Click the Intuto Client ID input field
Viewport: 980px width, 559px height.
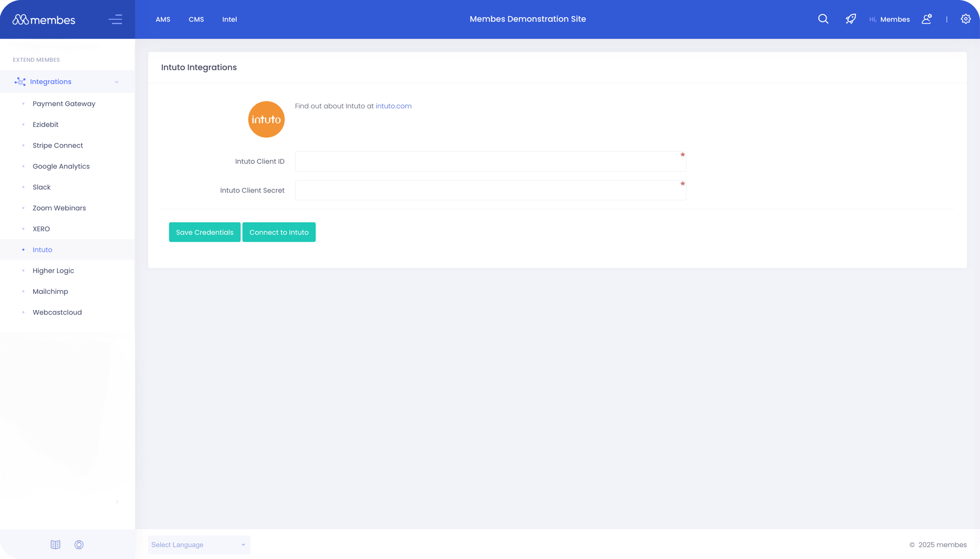click(x=490, y=161)
